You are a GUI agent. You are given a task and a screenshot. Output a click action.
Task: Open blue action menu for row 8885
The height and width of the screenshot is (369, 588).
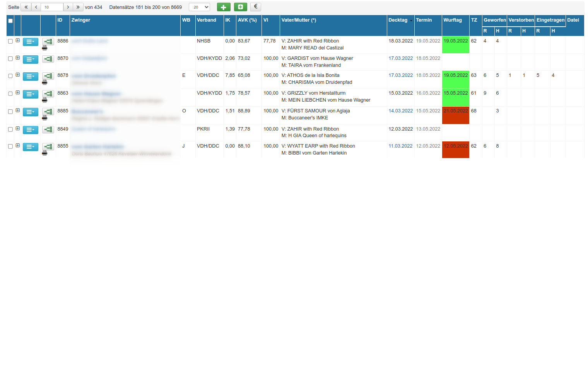coord(30,112)
